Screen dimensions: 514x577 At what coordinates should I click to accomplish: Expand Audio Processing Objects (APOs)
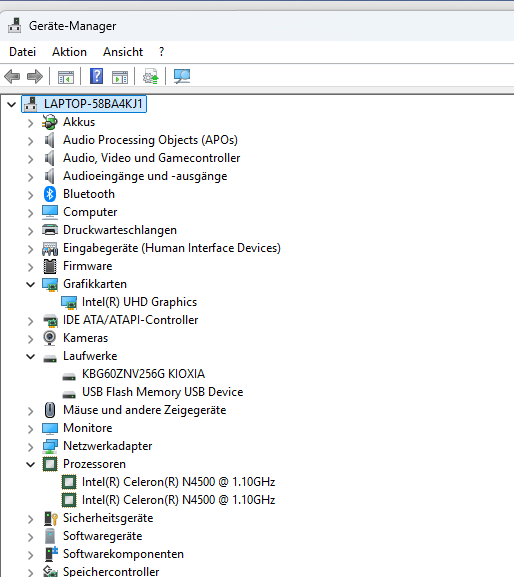point(31,141)
